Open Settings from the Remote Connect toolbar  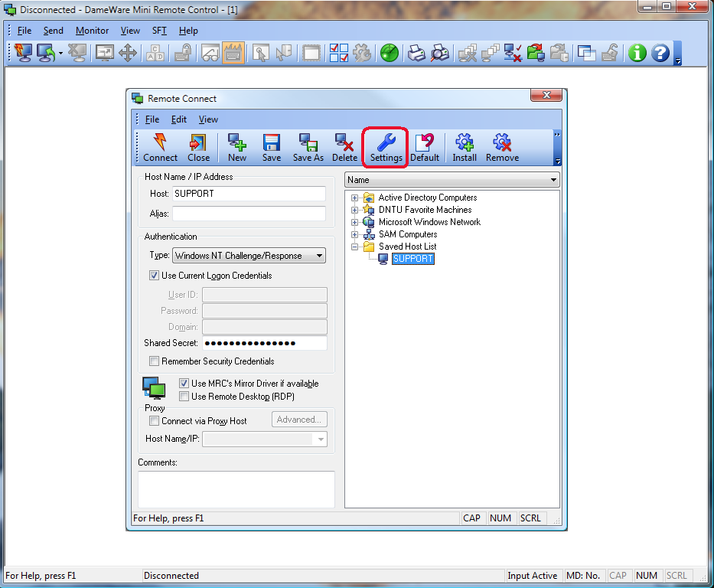click(x=385, y=147)
